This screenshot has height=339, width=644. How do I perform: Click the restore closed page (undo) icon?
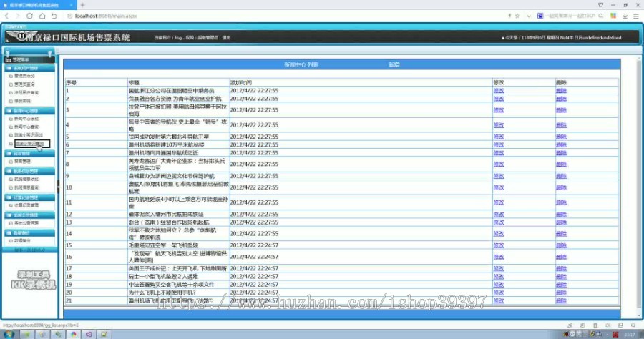click(54, 16)
